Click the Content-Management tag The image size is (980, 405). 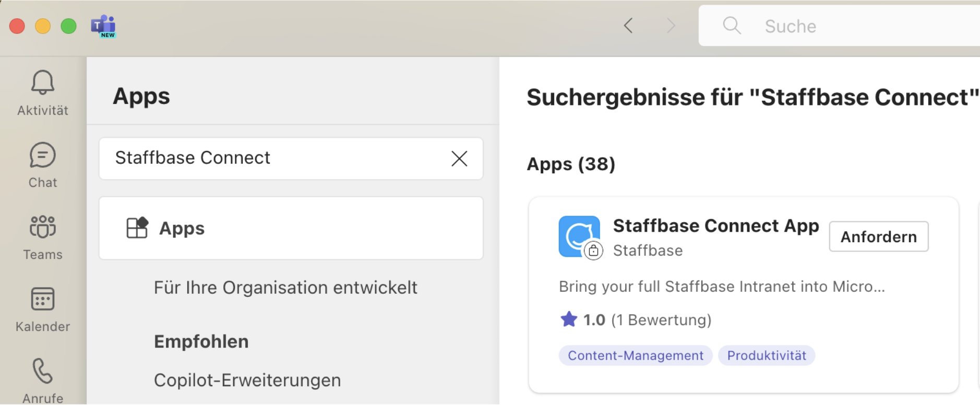coord(636,355)
